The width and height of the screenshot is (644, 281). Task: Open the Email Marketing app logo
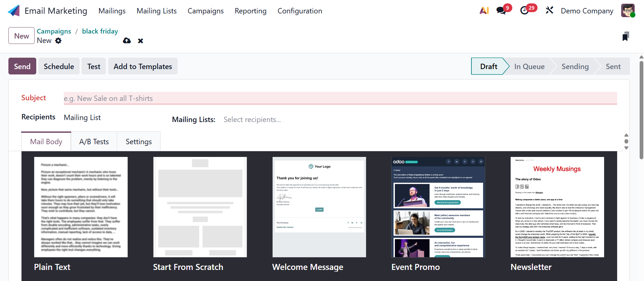14,11
